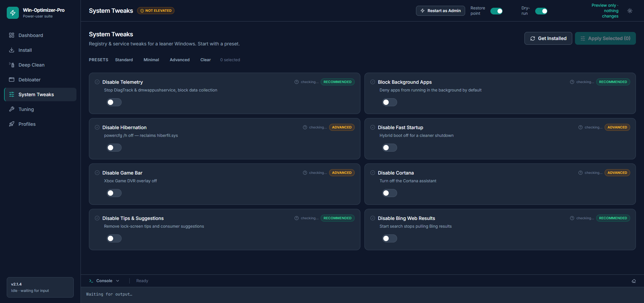Click the Tuning wrench icon
Screen dimensions: 644x303
[11, 109]
